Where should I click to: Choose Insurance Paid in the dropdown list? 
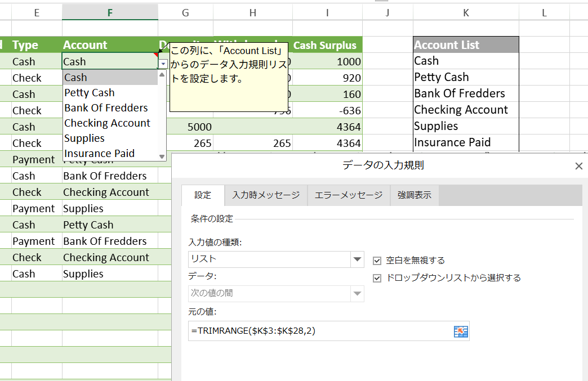(99, 154)
